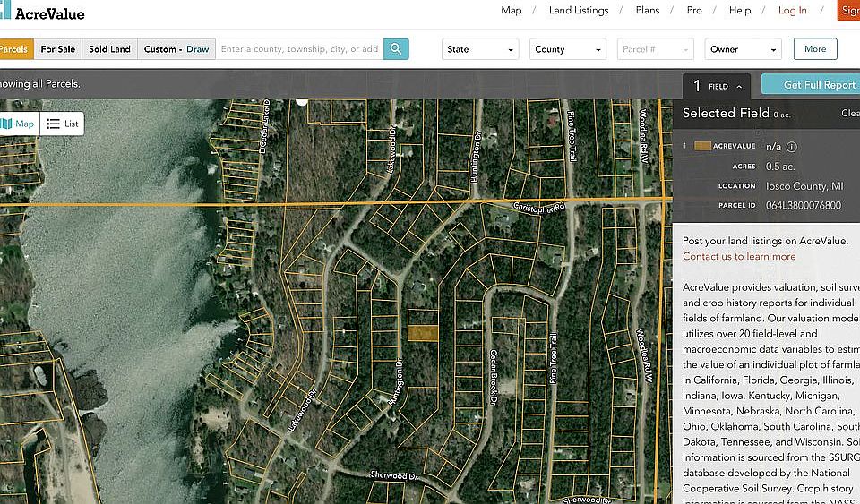Click the map icon in Map toggle
This screenshot has width=860, height=504.
click(x=6, y=124)
